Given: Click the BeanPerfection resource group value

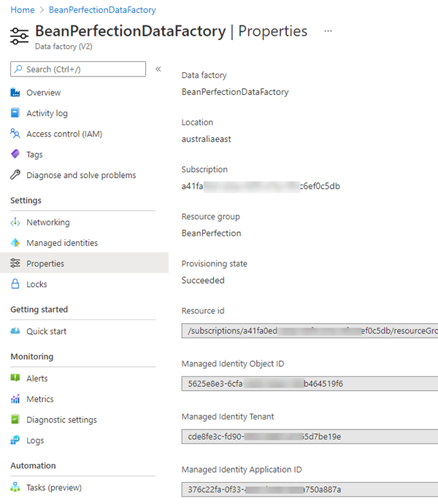Looking at the screenshot, I should [x=211, y=233].
